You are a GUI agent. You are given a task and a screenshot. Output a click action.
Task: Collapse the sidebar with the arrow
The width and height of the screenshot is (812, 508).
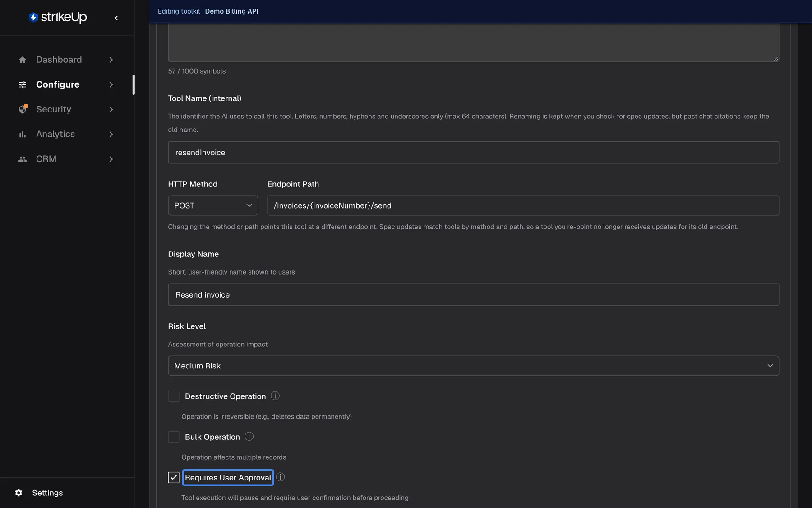(x=116, y=18)
